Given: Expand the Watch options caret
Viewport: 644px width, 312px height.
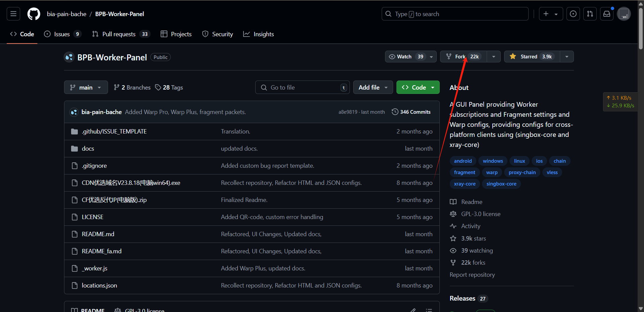Looking at the screenshot, I should 431,57.
